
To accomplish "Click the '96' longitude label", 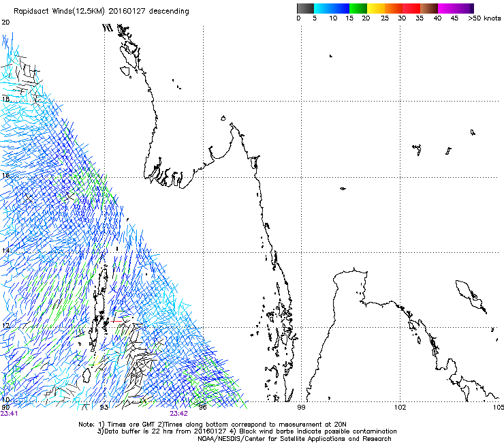I will point(202,408).
